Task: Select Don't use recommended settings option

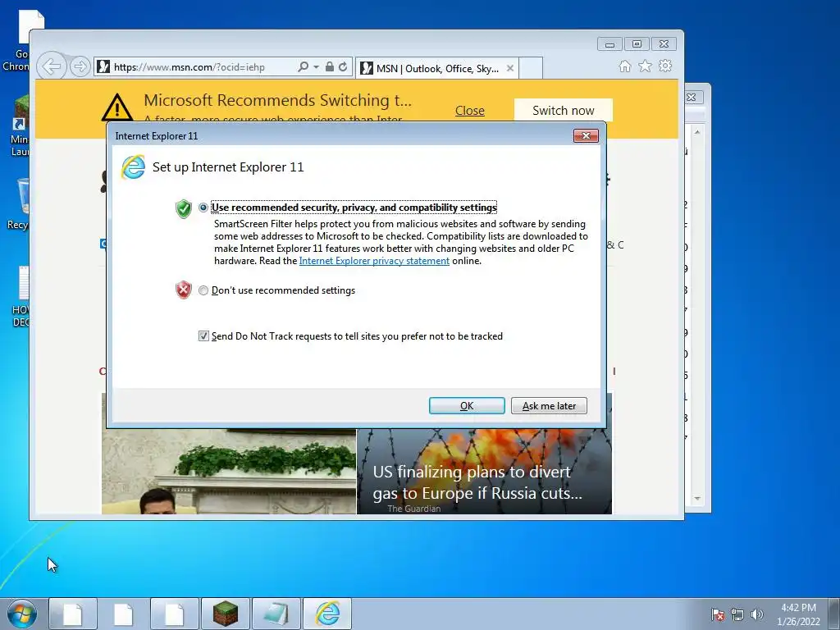Action: click(203, 290)
